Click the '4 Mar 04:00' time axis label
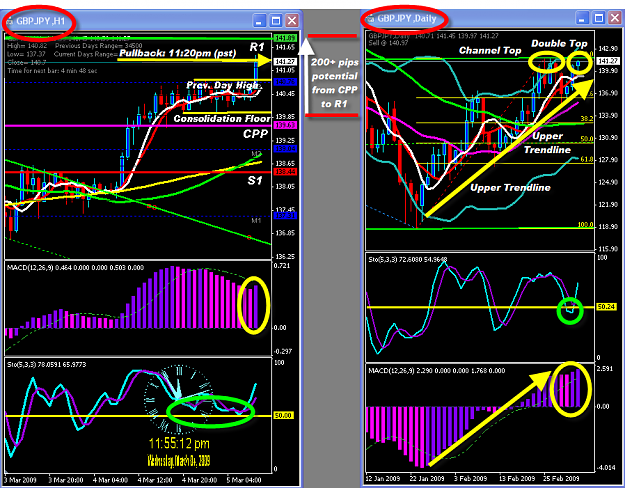Viewport: 625px width, 488px height. click(x=110, y=480)
